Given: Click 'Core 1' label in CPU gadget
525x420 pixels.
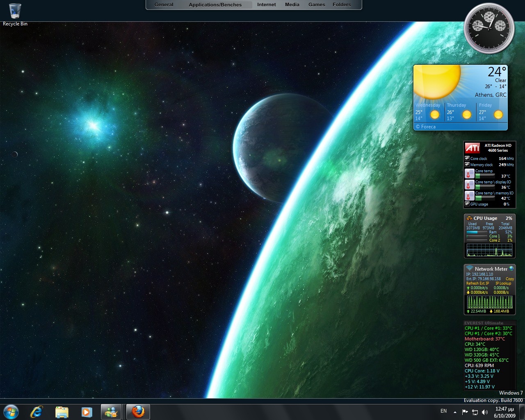Looking at the screenshot, I should (x=494, y=236).
